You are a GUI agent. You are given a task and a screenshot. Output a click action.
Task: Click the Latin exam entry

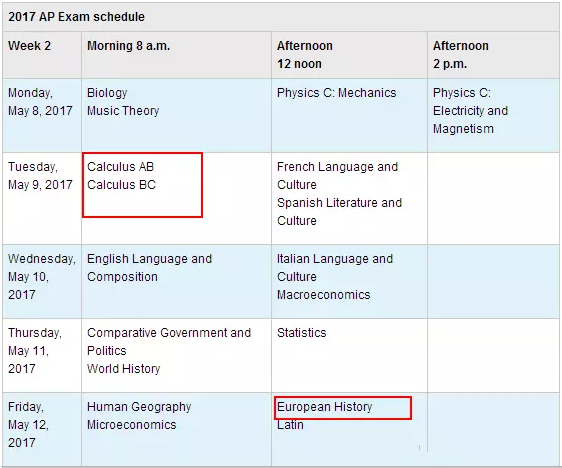click(x=290, y=425)
